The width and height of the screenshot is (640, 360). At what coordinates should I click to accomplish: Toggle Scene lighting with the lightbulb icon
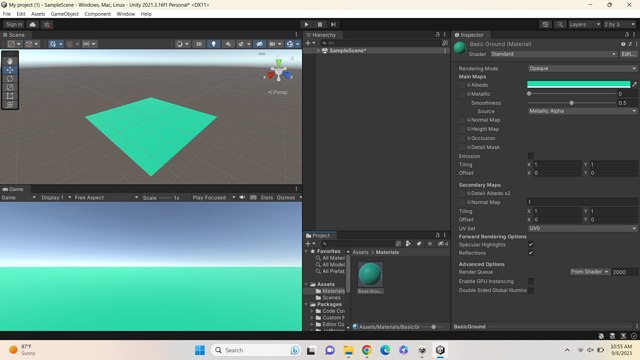tap(213, 44)
